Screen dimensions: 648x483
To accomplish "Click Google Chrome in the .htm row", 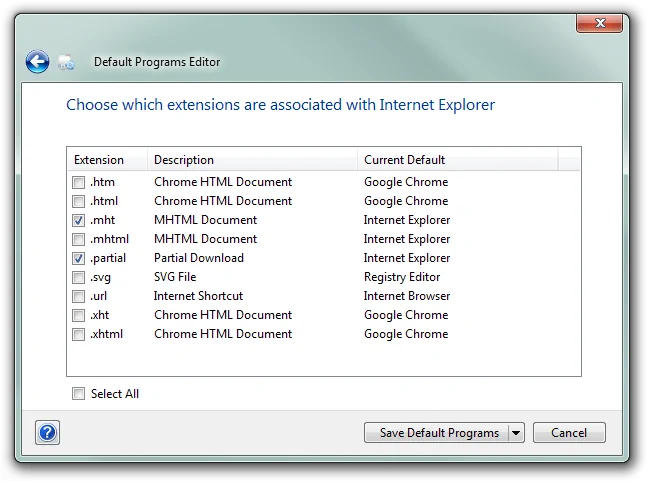I will [x=406, y=182].
